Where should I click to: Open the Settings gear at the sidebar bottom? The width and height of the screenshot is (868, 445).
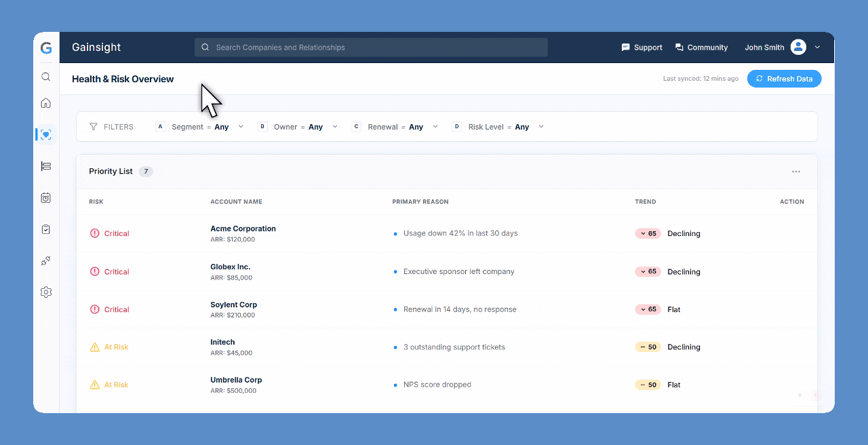[45, 292]
